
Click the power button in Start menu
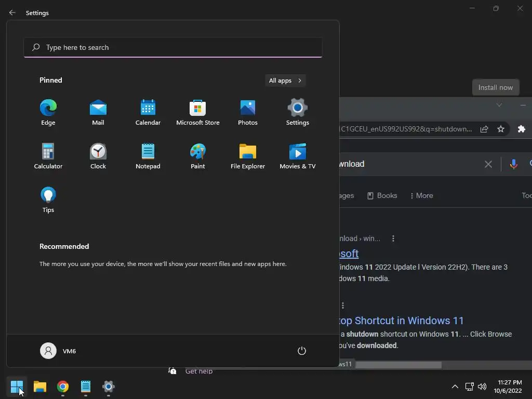302,351
